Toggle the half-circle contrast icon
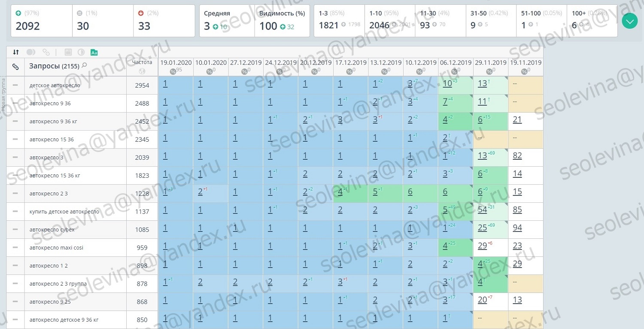 [x=81, y=52]
